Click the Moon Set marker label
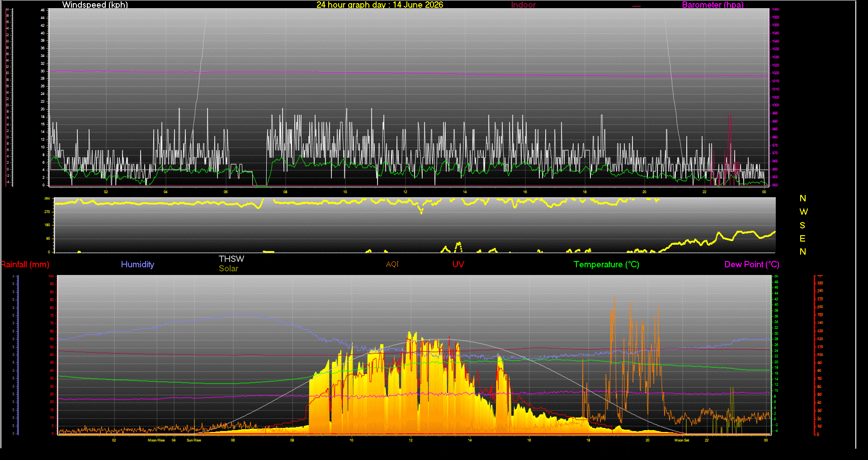The image size is (868, 460). pos(682,440)
